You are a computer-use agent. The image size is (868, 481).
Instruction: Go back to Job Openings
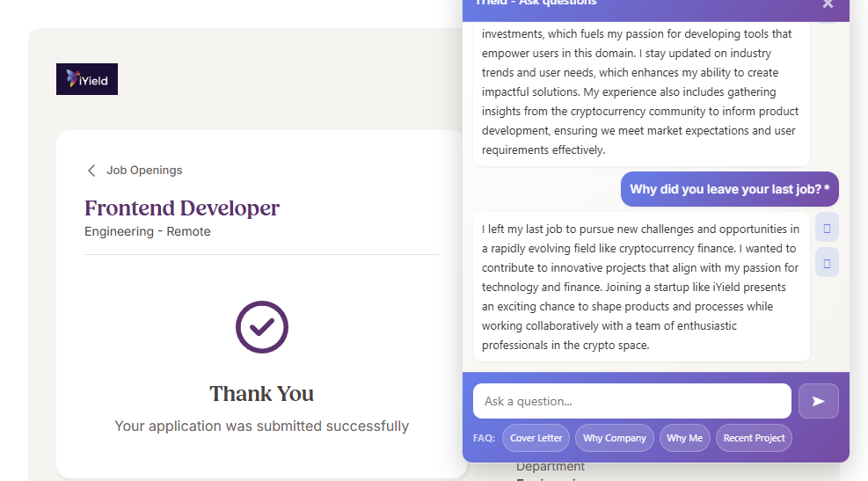click(144, 171)
